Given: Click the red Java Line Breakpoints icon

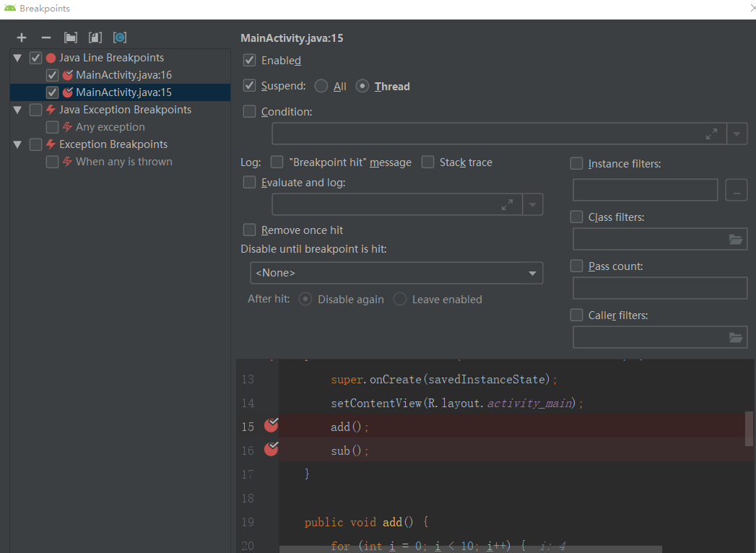Looking at the screenshot, I should pos(51,58).
